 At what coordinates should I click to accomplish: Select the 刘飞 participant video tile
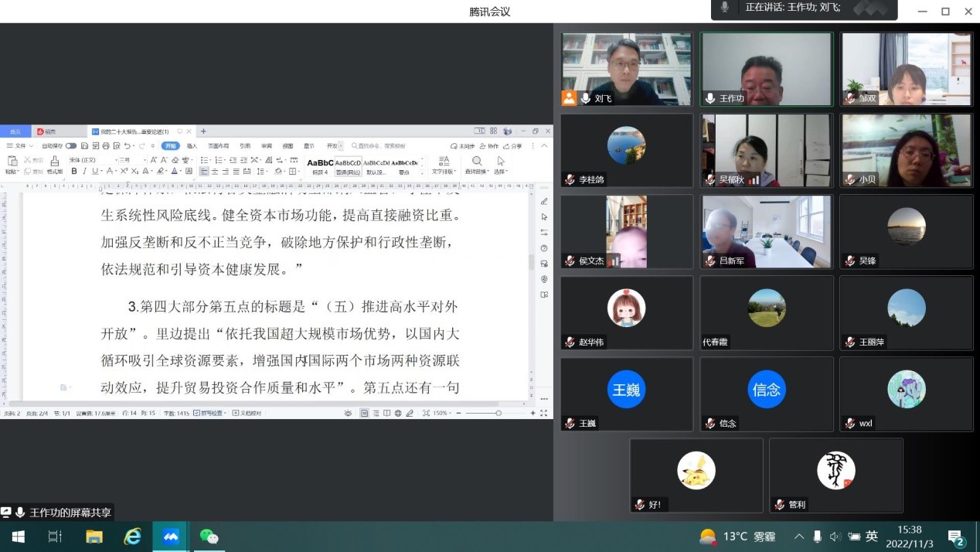[626, 69]
